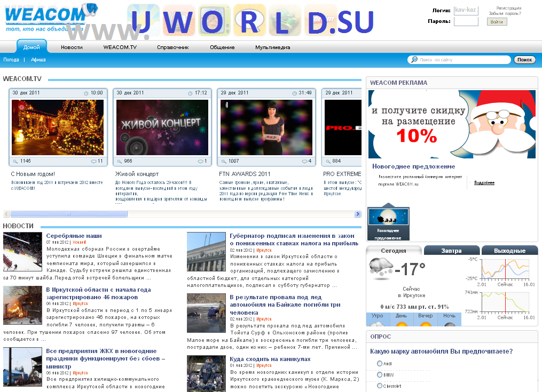Select the День forecast period
Image resolution: width=542 pixels, height=392 pixels.
(402, 319)
